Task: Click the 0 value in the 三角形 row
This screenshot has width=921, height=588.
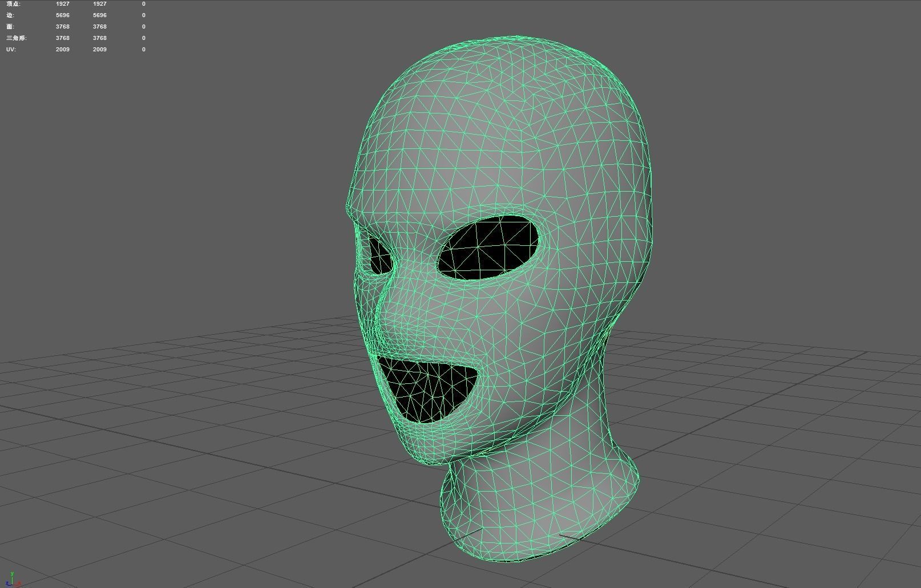Action: (144, 38)
